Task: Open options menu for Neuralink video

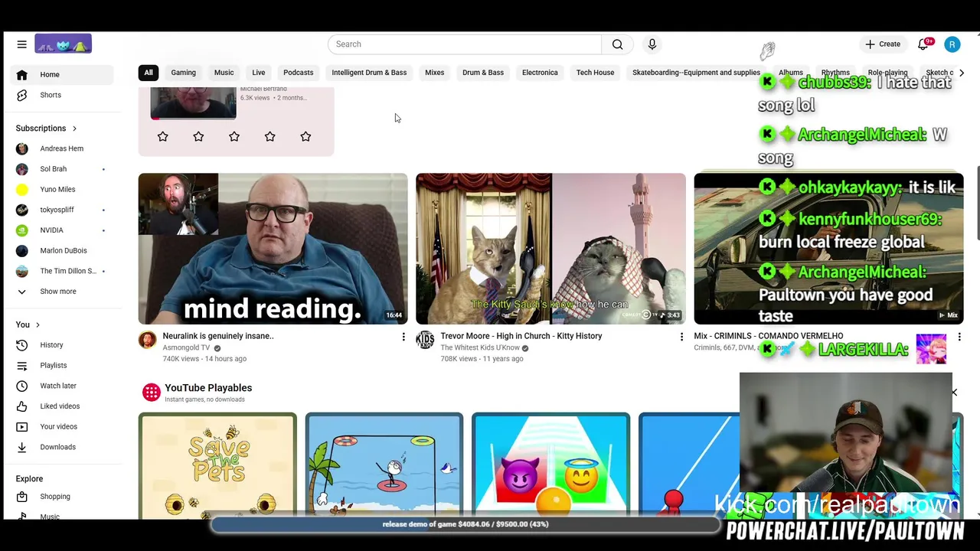Action: (403, 337)
